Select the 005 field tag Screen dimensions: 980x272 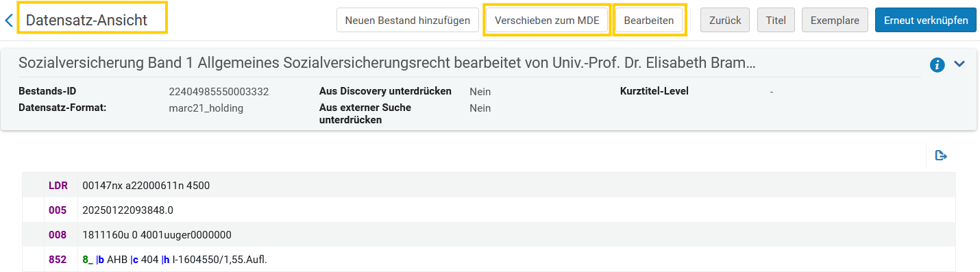(58, 210)
